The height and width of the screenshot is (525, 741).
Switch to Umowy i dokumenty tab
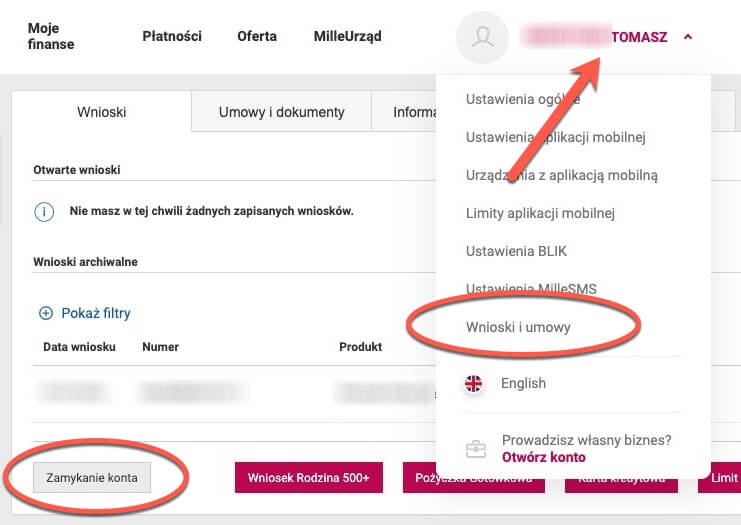pyautogui.click(x=281, y=112)
